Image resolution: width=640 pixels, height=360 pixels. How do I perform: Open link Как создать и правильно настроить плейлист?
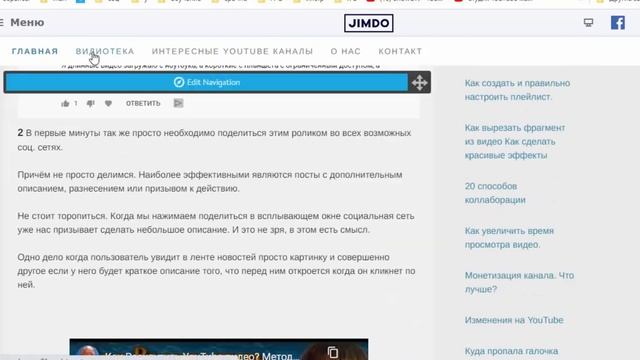point(517,90)
